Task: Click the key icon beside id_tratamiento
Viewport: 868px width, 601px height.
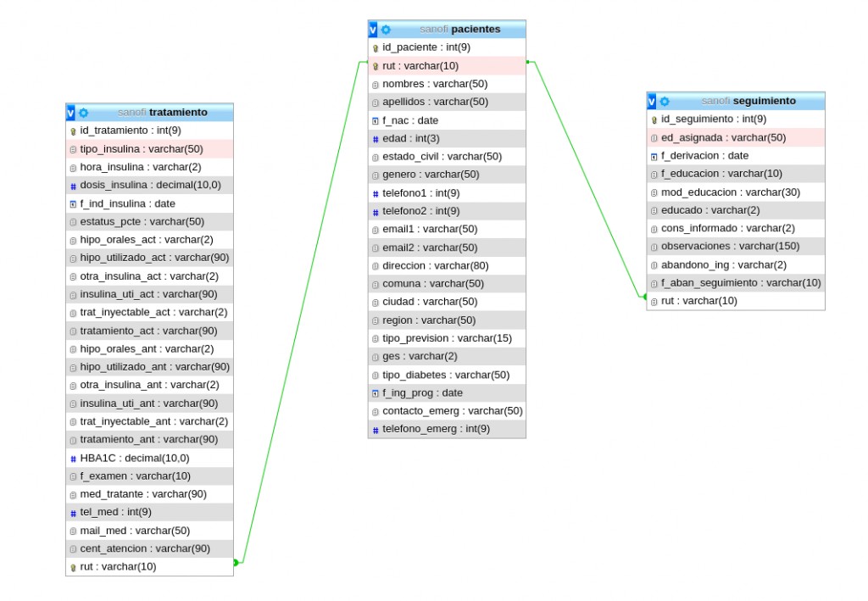Action: coord(73,131)
